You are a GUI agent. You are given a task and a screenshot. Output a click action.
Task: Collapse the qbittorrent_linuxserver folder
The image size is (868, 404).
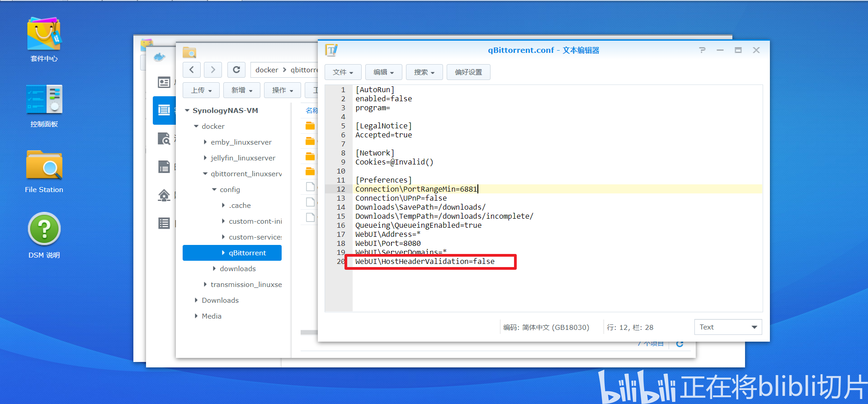[x=205, y=174]
